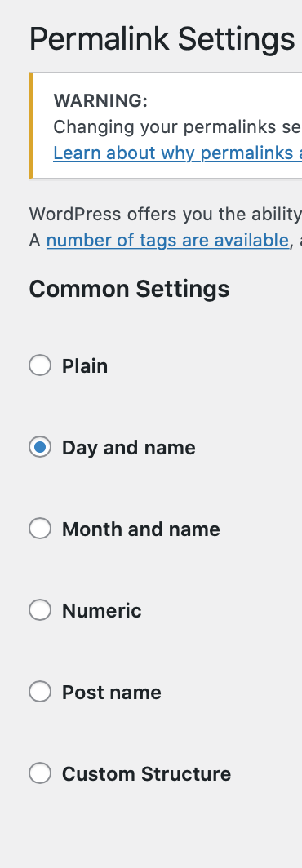The width and height of the screenshot is (302, 868).
Task: Click the 'Month and name' label text
Action: click(x=140, y=529)
